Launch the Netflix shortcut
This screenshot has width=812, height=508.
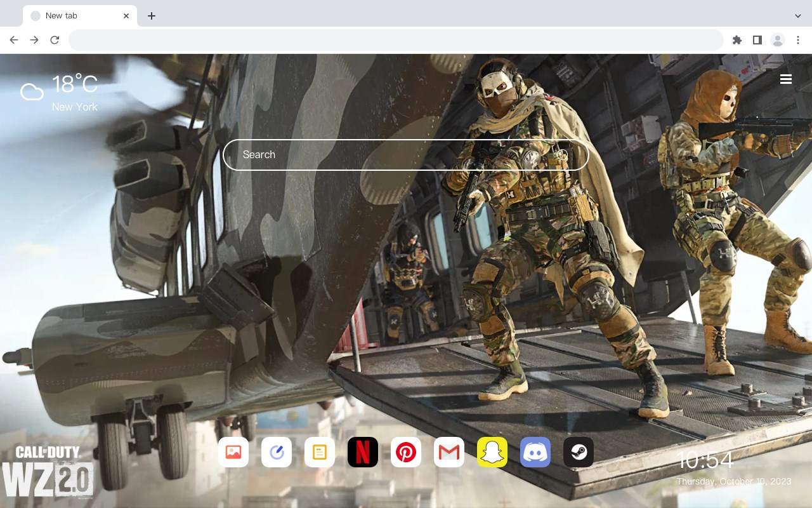tap(363, 452)
